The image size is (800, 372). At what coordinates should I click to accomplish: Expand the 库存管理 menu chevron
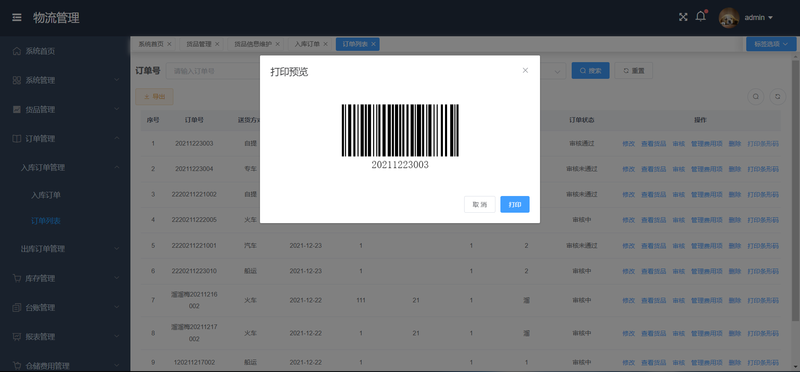pos(116,278)
